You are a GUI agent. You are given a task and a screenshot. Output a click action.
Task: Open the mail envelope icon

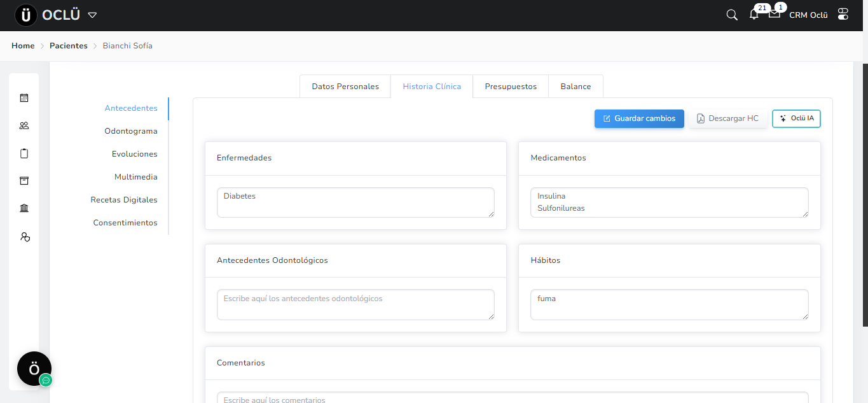pos(774,14)
